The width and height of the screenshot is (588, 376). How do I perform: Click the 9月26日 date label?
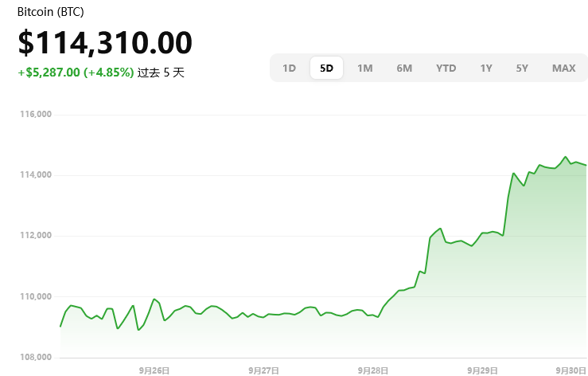pos(154,370)
